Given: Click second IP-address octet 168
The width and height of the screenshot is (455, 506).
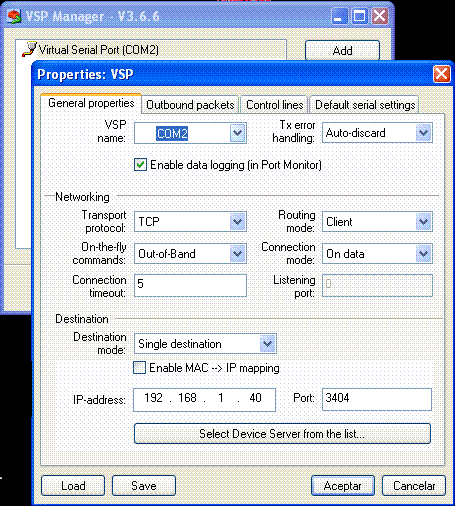Looking at the screenshot, I should pos(187,398).
